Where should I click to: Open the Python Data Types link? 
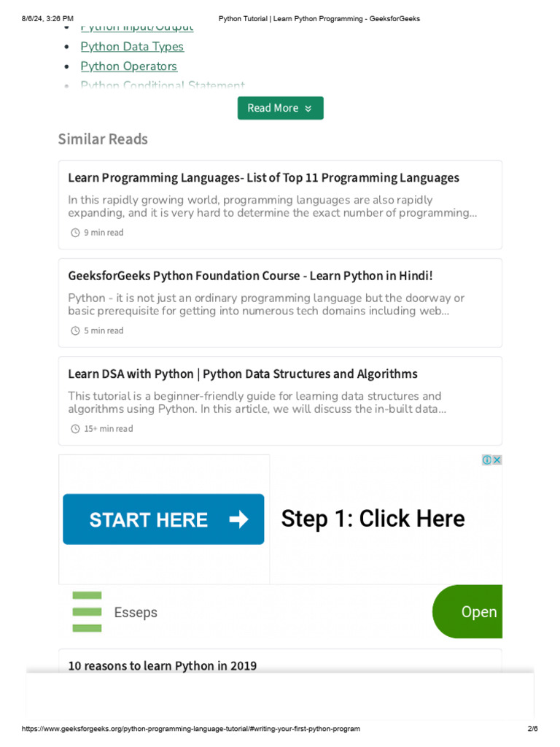(x=132, y=47)
